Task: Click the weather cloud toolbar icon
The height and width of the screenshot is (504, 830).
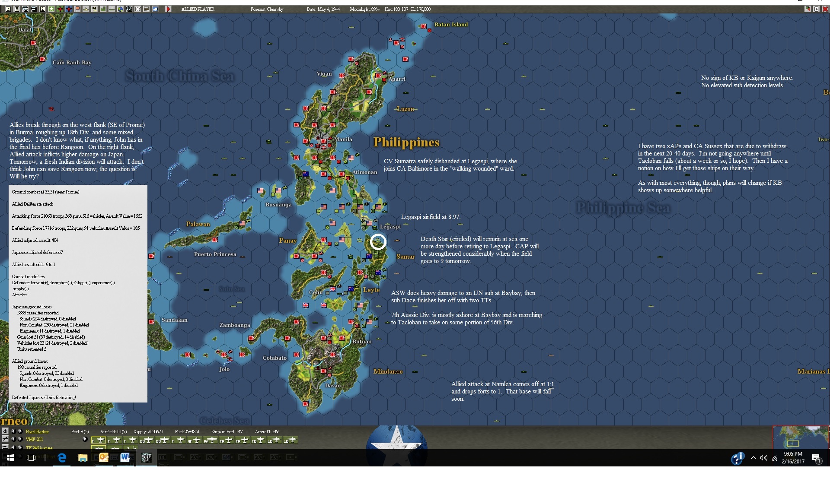Action: click(155, 9)
